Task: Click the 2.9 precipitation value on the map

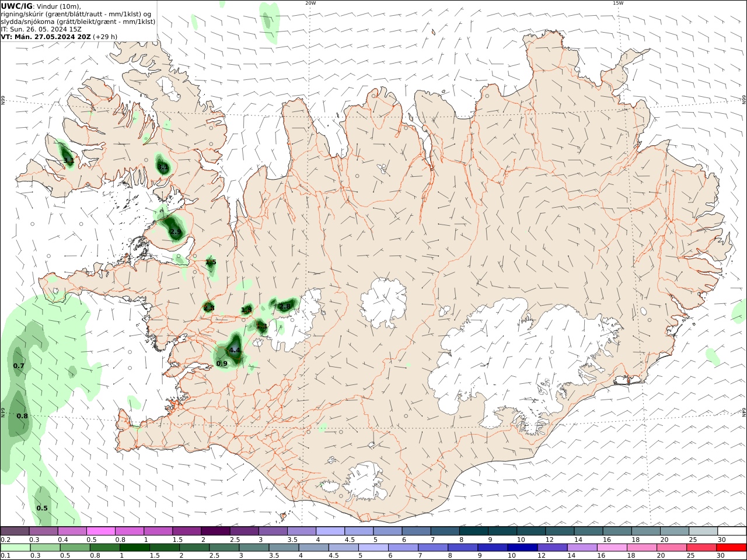Action: (x=175, y=232)
